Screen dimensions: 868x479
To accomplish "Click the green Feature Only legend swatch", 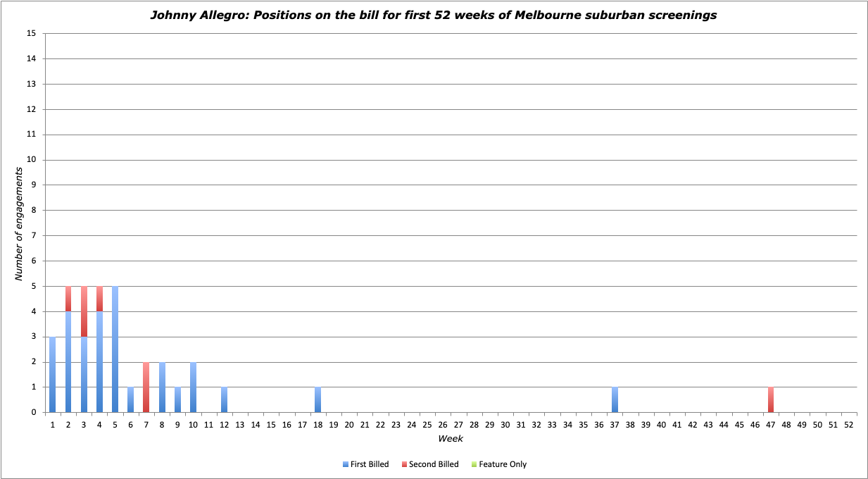I will 474,464.
